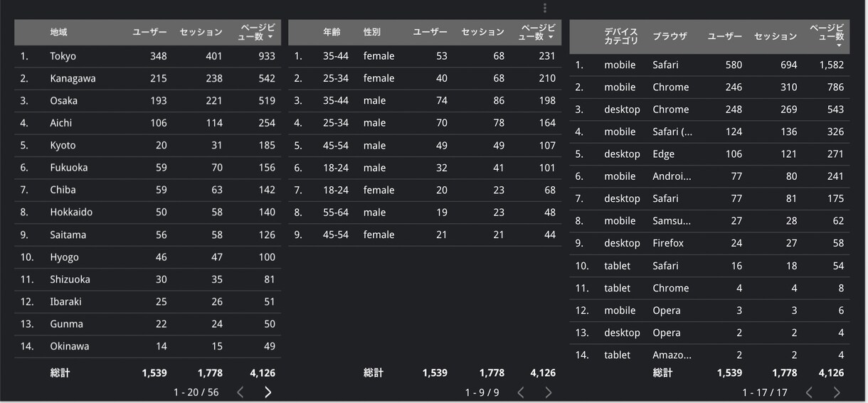The height and width of the screenshot is (403, 868).
Task: Click 55-64 age cell
Action: (336, 212)
